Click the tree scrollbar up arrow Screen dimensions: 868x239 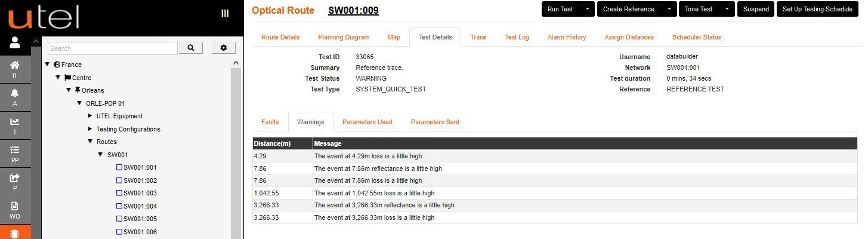235,63
